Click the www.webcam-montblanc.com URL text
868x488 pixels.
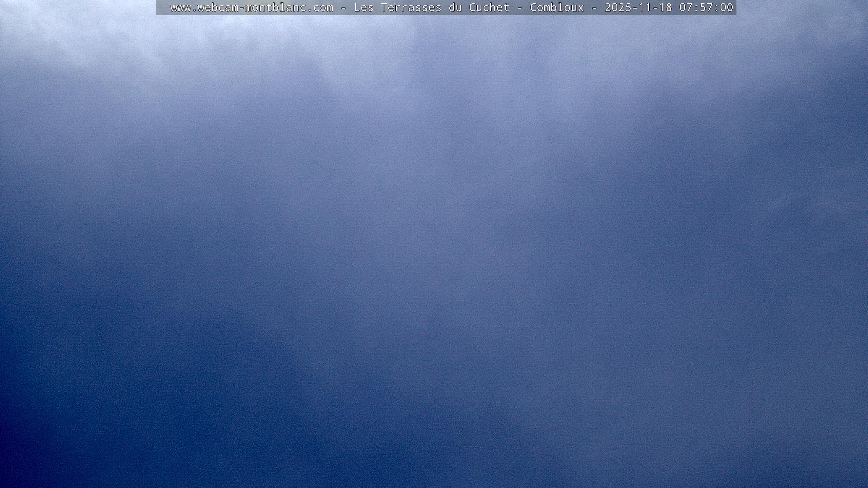[x=252, y=7]
